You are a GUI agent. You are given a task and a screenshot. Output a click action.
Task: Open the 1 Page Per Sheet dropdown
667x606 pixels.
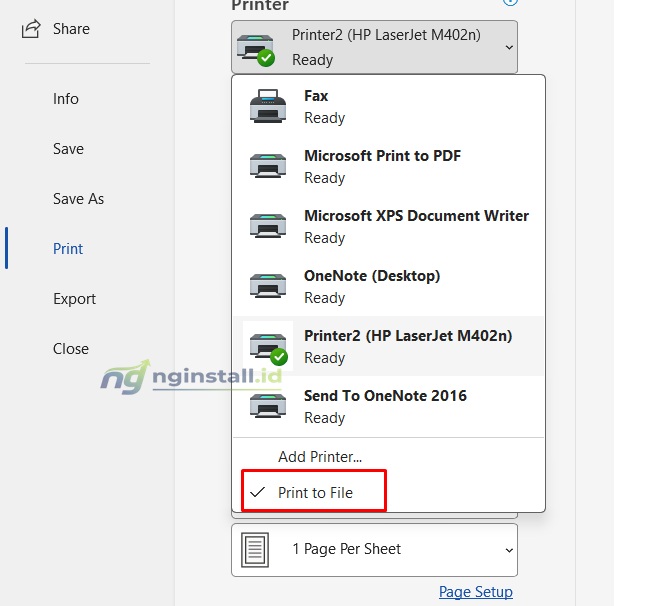tap(374, 550)
